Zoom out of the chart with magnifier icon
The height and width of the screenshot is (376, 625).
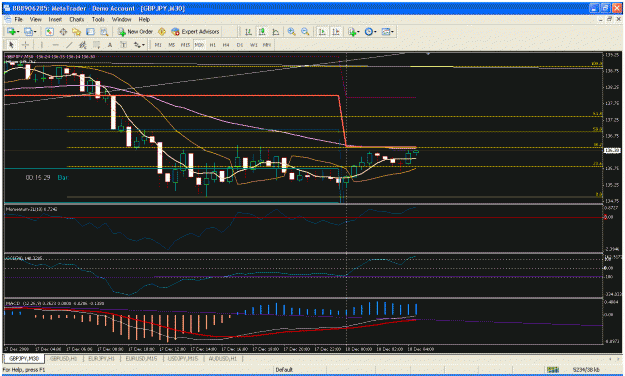(x=305, y=31)
